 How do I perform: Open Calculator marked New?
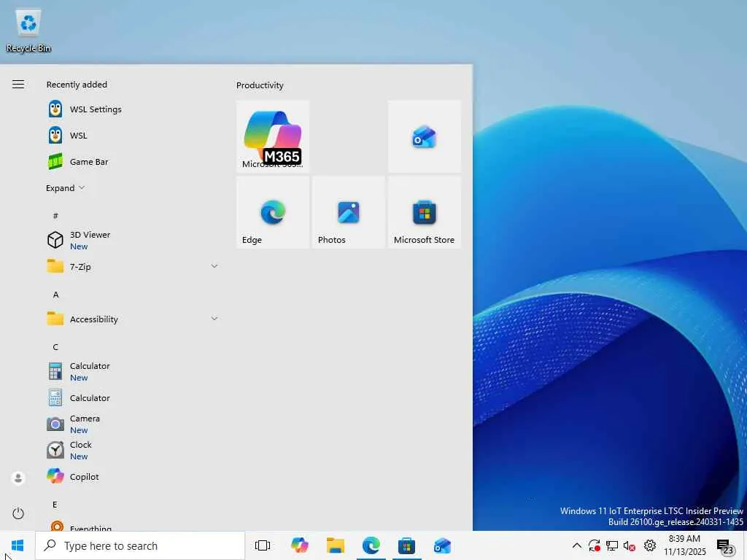pos(133,371)
